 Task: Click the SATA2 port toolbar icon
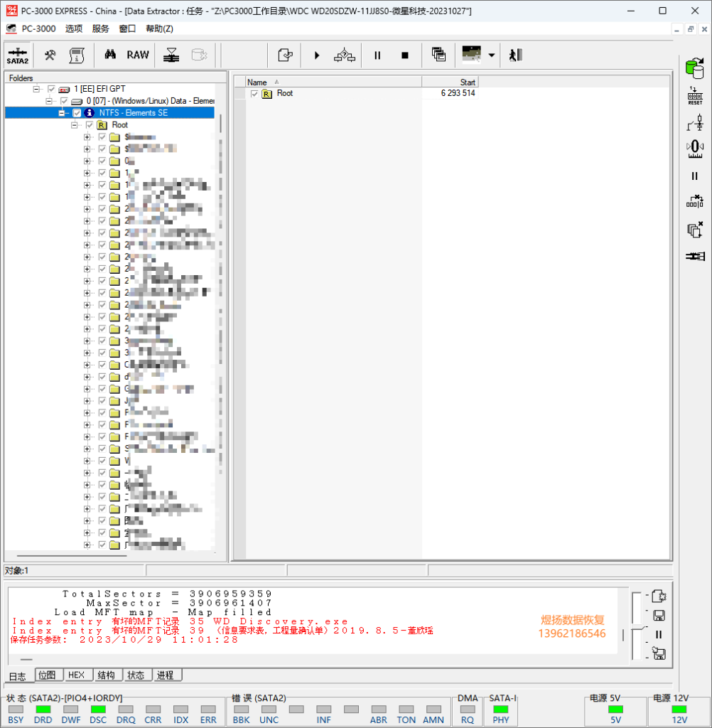18,55
